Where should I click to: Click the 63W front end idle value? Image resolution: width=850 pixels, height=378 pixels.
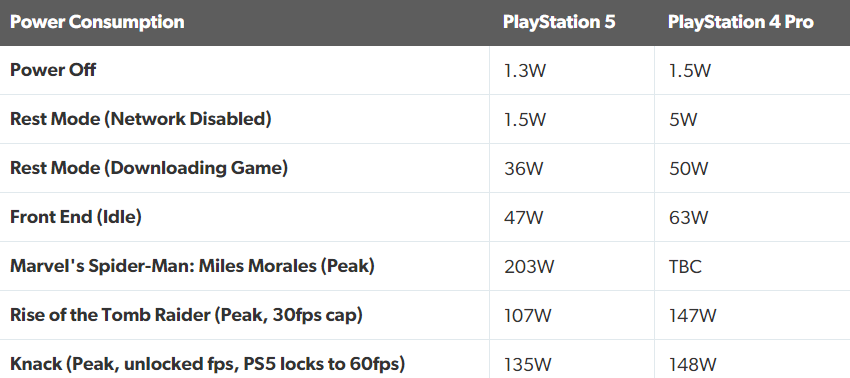tap(688, 218)
